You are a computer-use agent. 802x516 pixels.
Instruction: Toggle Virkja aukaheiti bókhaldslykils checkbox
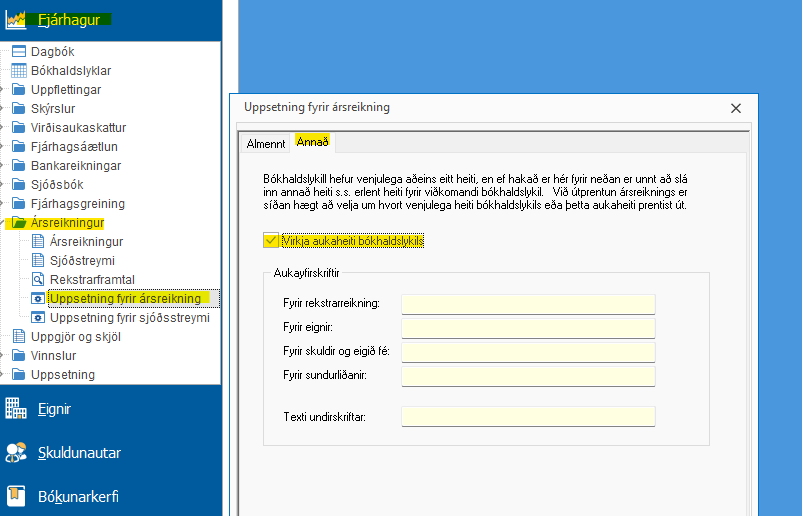271,240
